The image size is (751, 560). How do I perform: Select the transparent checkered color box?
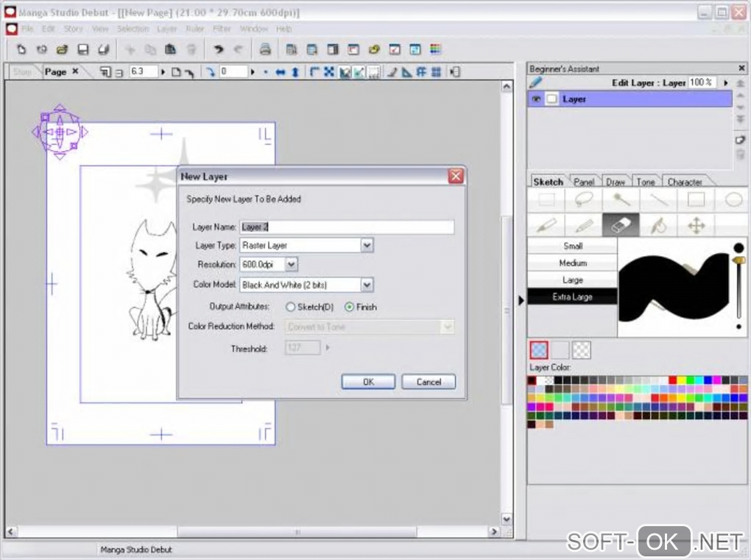click(x=582, y=350)
